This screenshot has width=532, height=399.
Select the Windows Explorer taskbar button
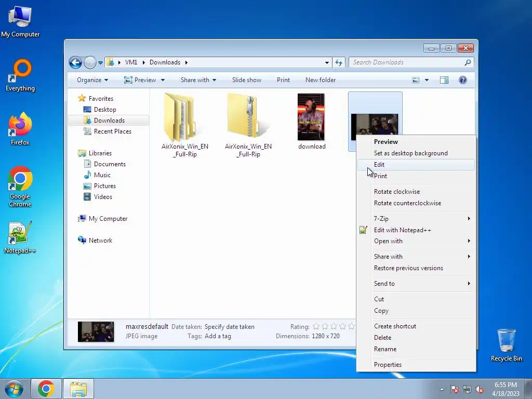coord(78,389)
